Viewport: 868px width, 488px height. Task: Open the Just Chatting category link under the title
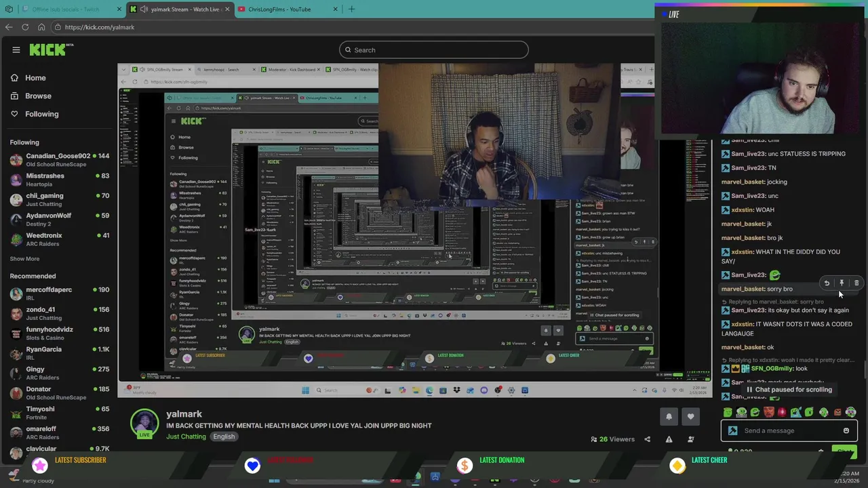[186, 436]
